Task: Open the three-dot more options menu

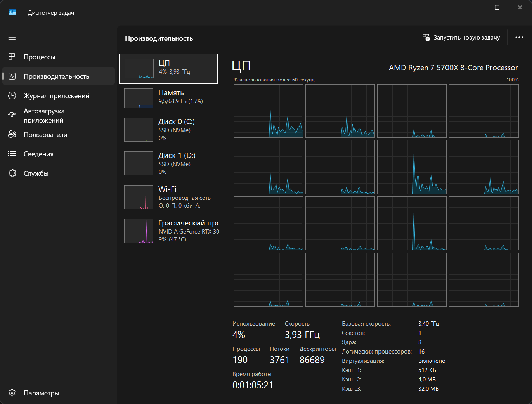Action: click(x=519, y=37)
